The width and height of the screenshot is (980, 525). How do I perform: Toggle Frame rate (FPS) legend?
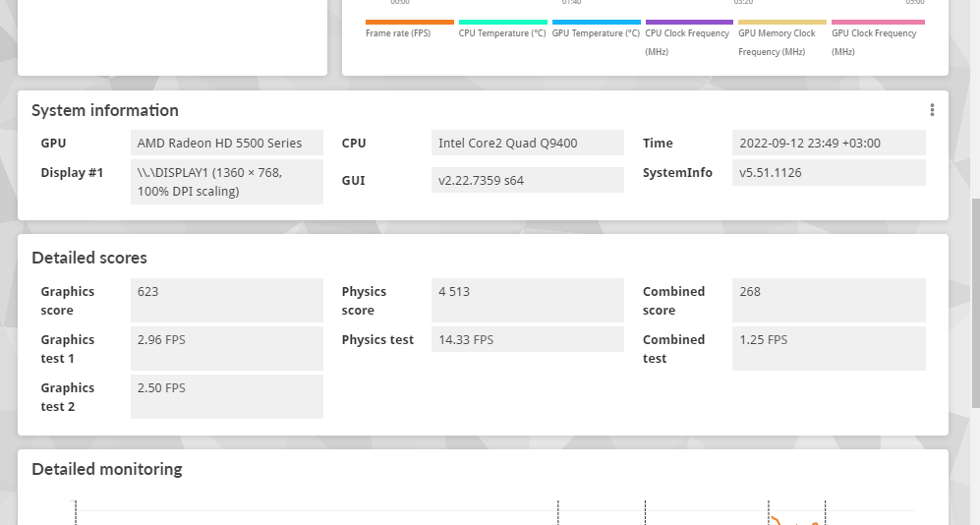click(x=409, y=29)
